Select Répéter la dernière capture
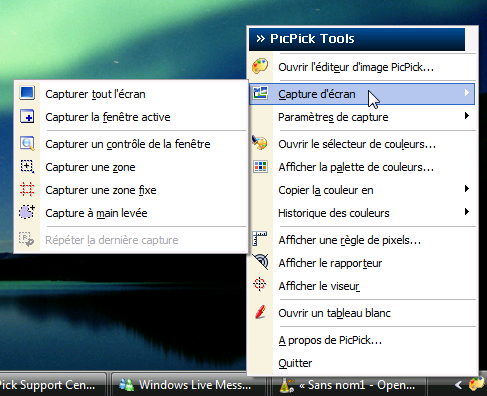This screenshot has height=396, width=487. [131, 240]
